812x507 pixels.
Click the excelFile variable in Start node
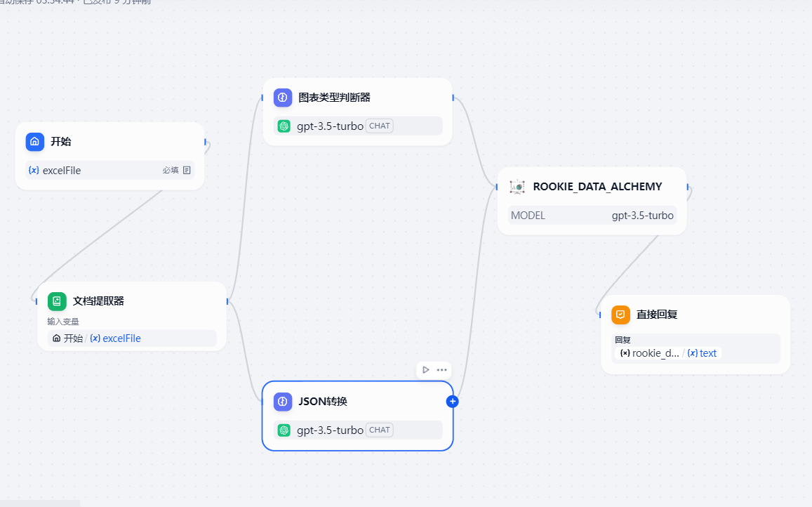point(61,170)
